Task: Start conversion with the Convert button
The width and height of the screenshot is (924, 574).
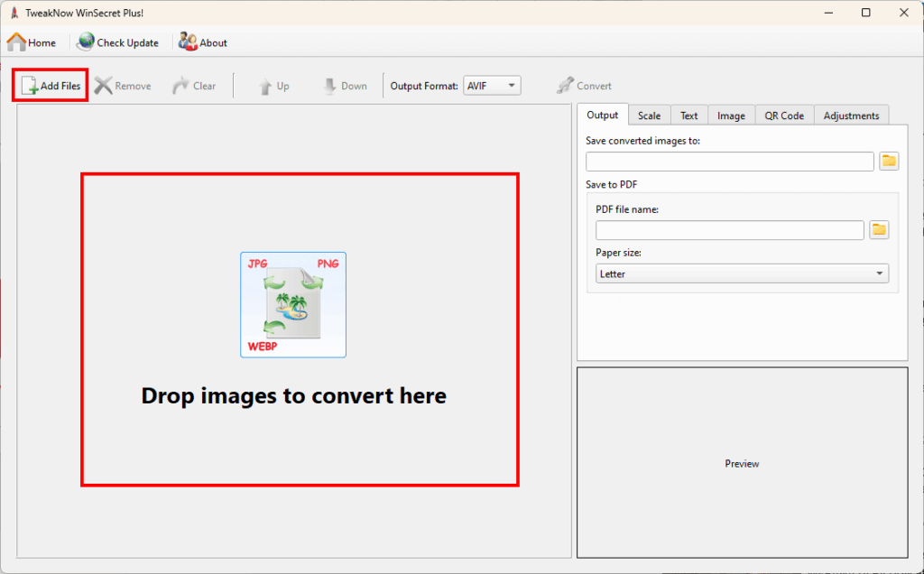Action: pyautogui.click(x=584, y=86)
